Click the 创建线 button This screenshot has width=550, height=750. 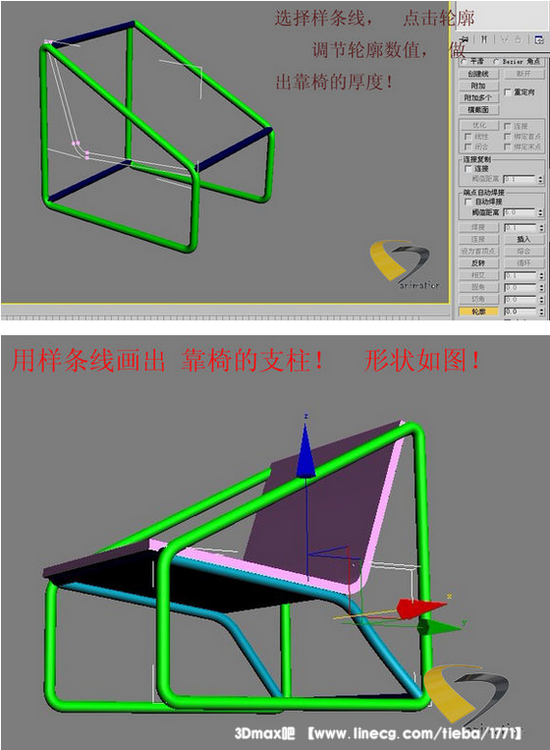pyautogui.click(x=479, y=74)
